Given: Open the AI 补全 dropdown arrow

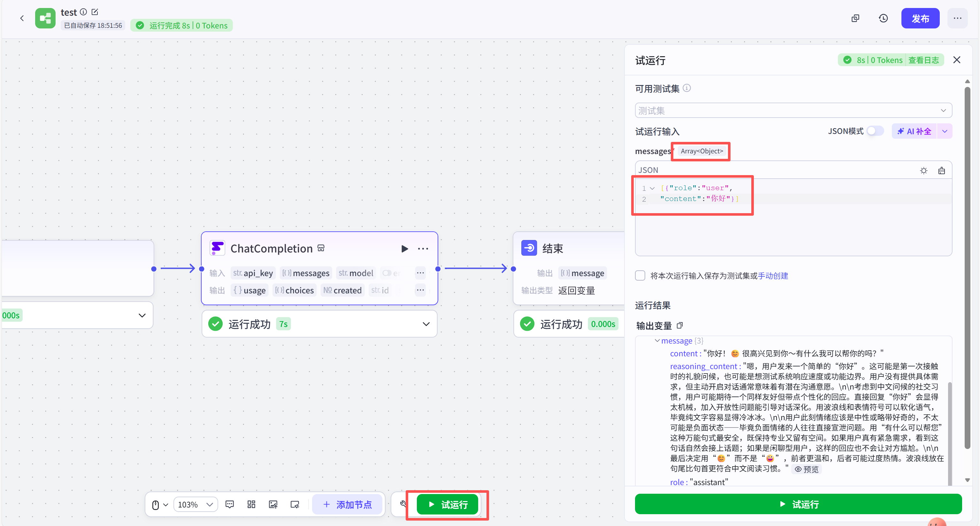Looking at the screenshot, I should 945,131.
